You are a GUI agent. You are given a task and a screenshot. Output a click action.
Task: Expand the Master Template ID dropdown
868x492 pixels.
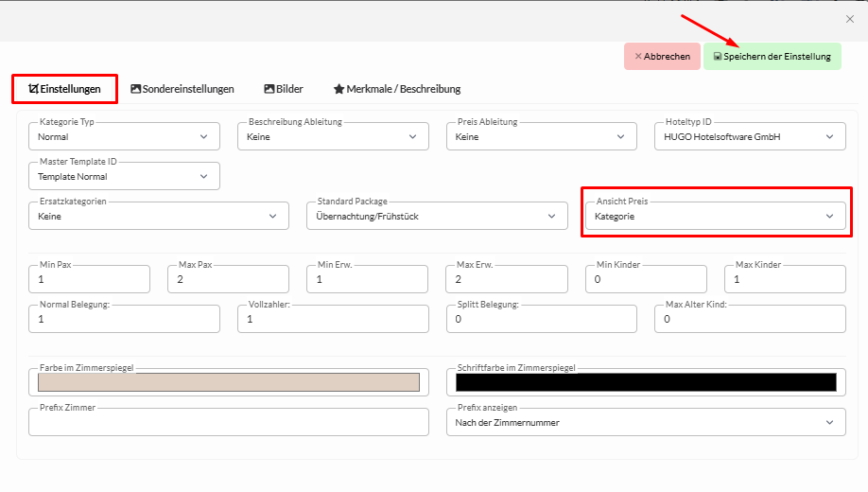(x=124, y=177)
